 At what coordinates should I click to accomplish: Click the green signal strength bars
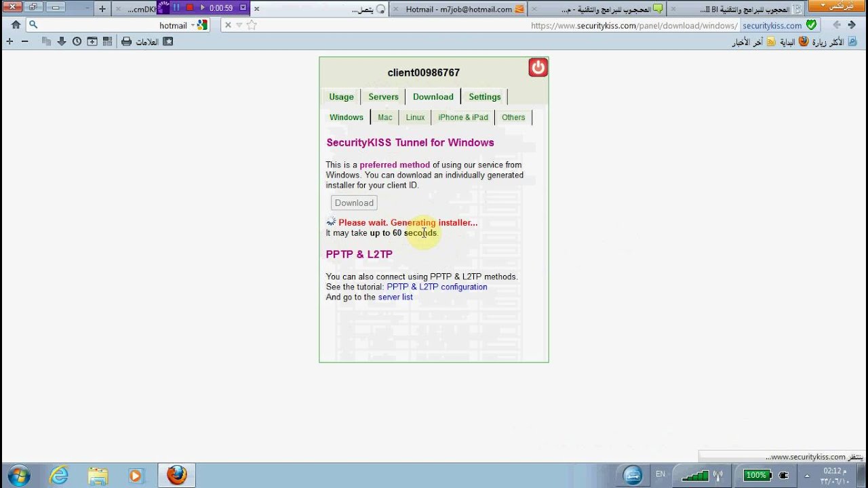[695, 475]
